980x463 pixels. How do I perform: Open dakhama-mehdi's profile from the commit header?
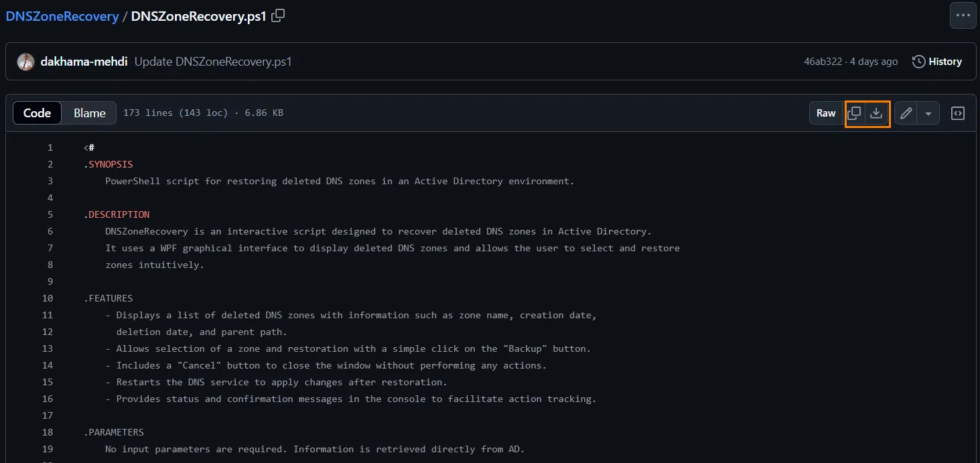pos(83,61)
